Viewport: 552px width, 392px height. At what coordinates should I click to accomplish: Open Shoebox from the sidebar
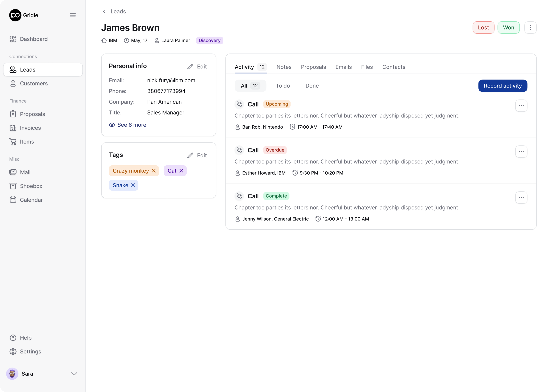point(31,186)
